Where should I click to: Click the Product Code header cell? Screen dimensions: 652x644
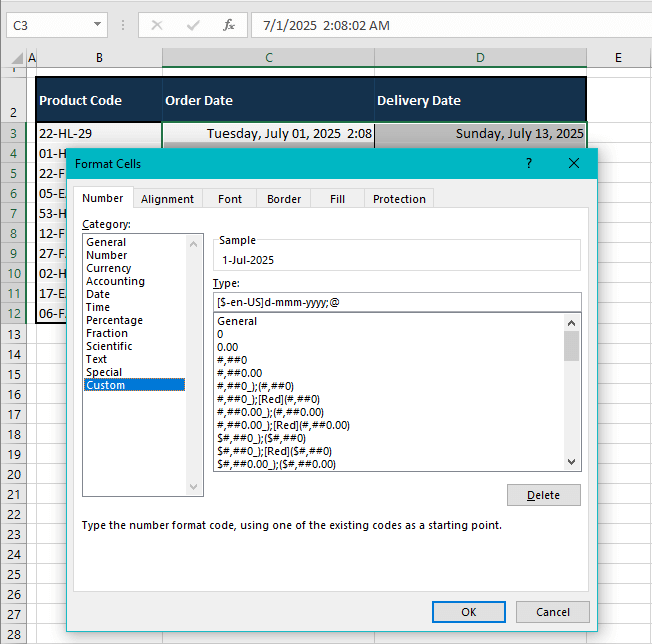(x=99, y=100)
